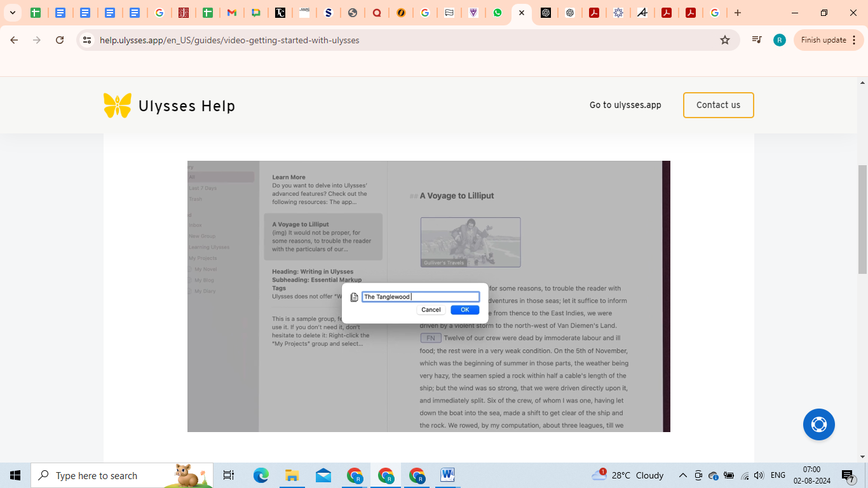Screen dimensions: 868x488
Task: View site information for help.ulysses.app
Action: [87, 40]
